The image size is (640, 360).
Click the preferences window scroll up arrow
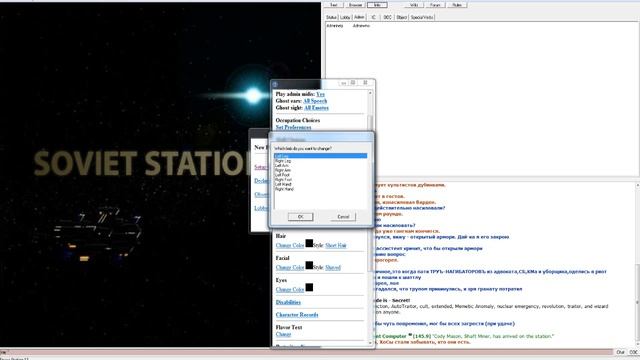(x=370, y=93)
